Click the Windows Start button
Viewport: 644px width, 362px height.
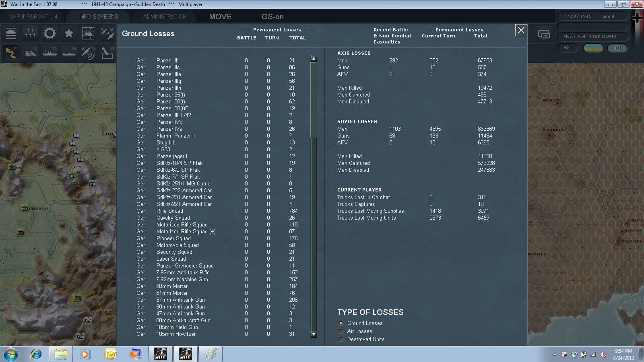[x=10, y=354]
